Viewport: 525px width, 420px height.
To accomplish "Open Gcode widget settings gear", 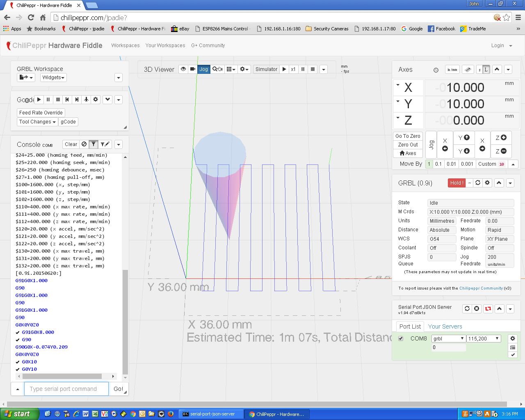I will coord(96,99).
